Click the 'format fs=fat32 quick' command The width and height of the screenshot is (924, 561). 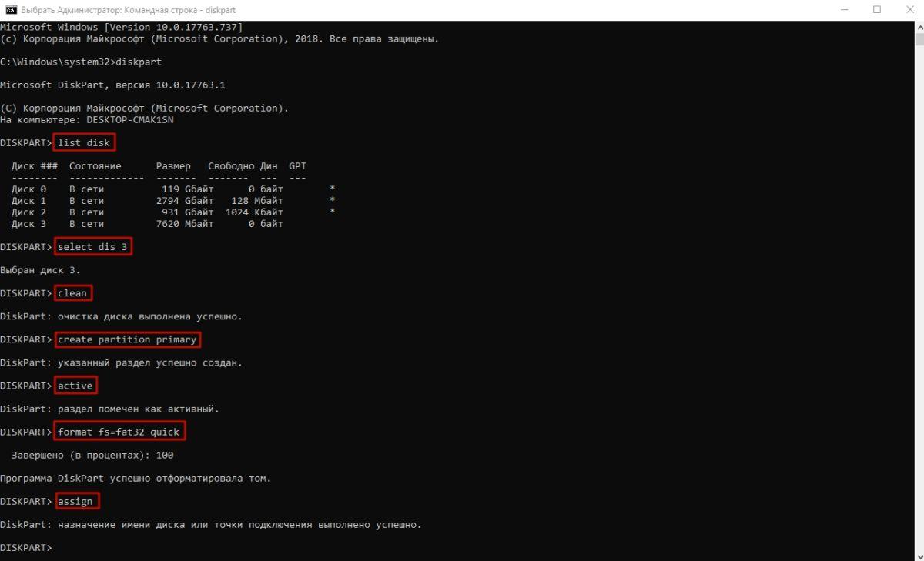119,431
